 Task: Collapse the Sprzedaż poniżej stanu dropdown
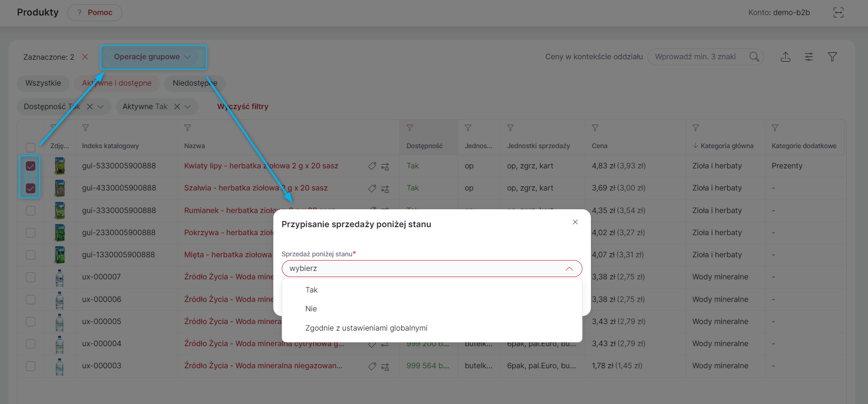(x=569, y=269)
